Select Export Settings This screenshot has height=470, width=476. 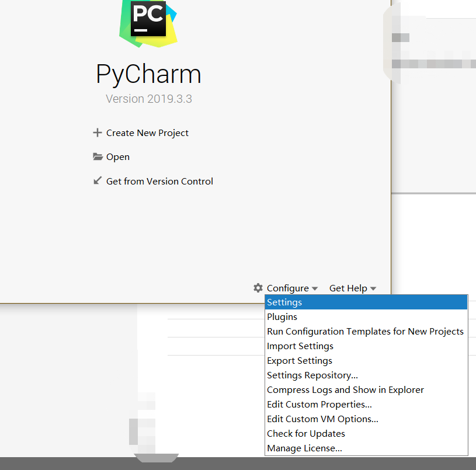coord(299,360)
